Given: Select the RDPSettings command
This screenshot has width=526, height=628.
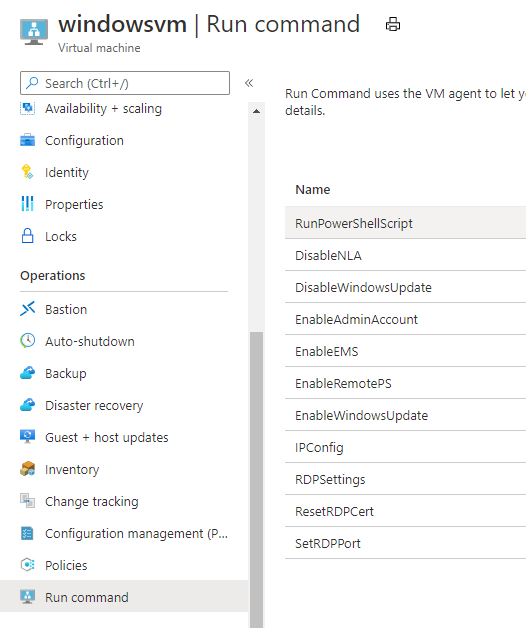Looking at the screenshot, I should 405,479.
